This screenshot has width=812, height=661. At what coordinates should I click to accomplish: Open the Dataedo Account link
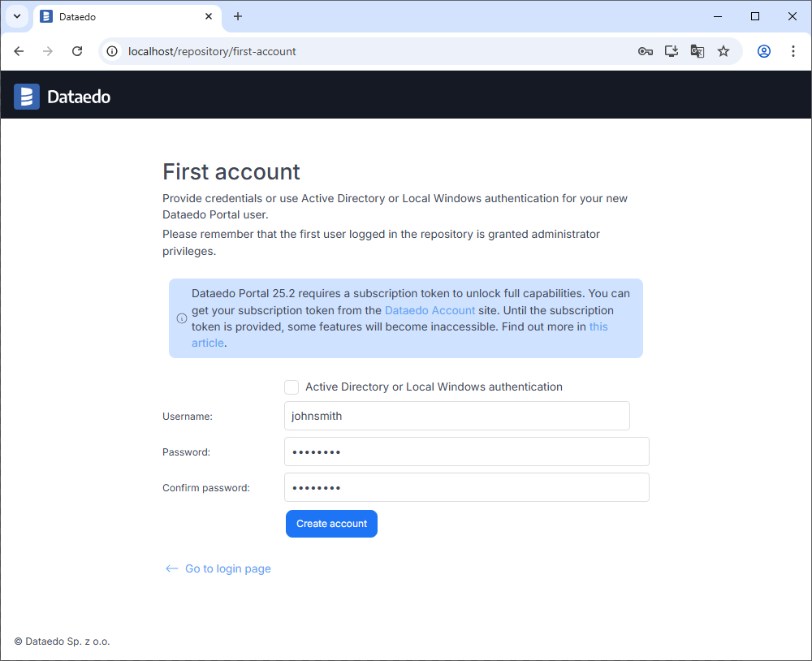430,310
